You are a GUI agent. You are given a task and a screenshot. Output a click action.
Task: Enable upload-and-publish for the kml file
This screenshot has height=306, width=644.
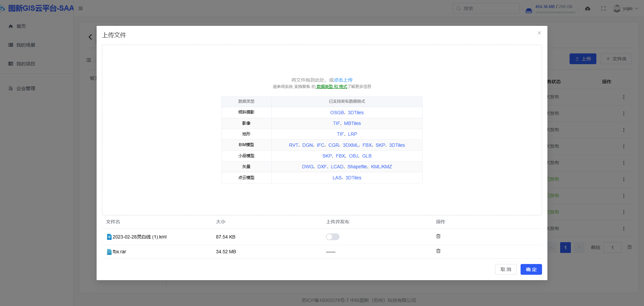332,237
